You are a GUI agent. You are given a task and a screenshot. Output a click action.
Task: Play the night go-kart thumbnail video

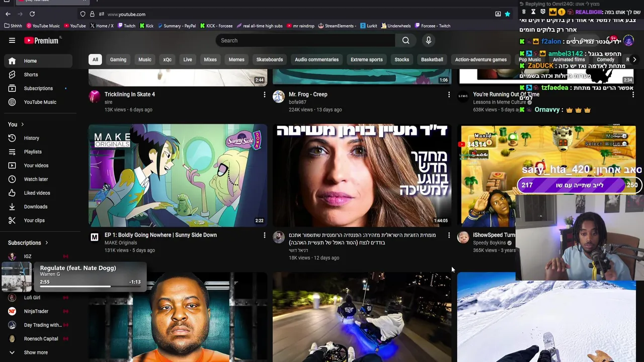pos(362,317)
